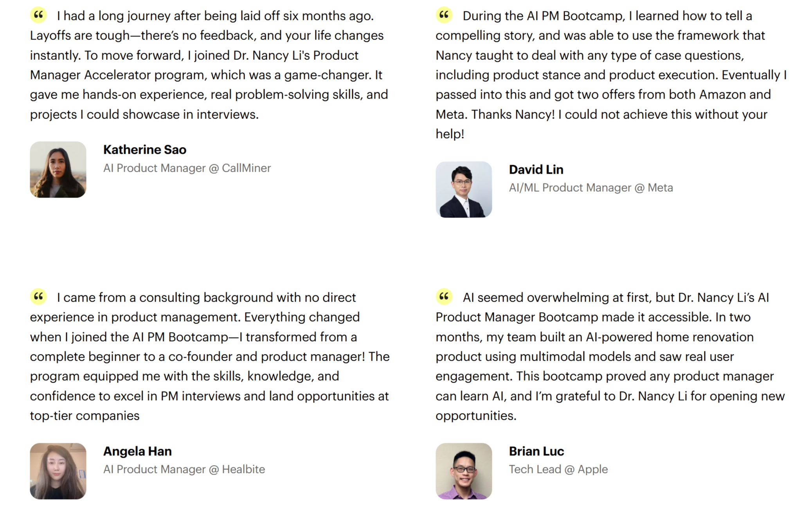
Task: Click the testimonial mentioning Amazon and Meta offers
Action: coord(611,75)
